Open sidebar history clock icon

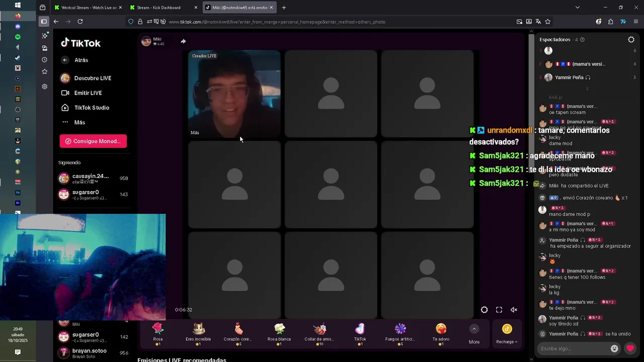tap(44, 60)
